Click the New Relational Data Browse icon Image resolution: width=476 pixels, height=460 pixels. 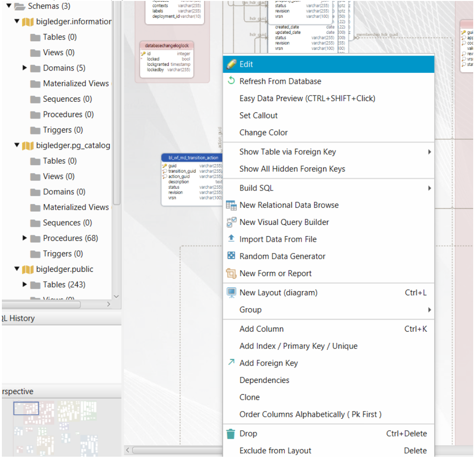click(x=231, y=205)
